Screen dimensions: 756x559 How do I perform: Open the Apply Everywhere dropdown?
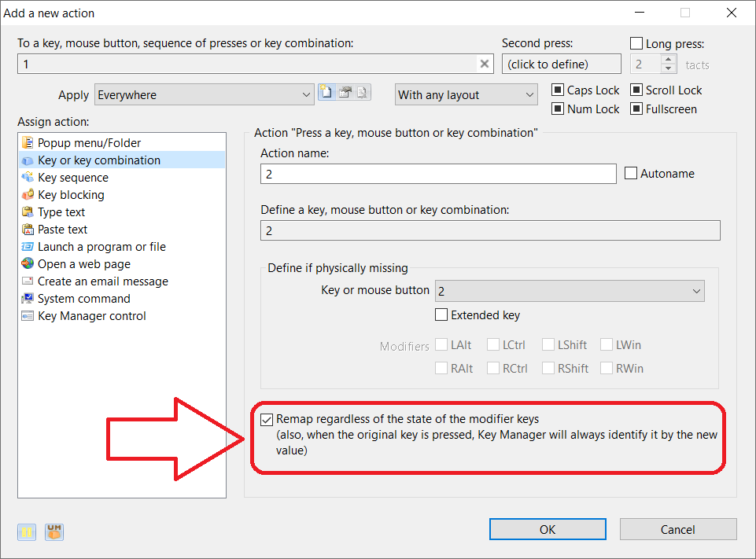[x=204, y=94]
